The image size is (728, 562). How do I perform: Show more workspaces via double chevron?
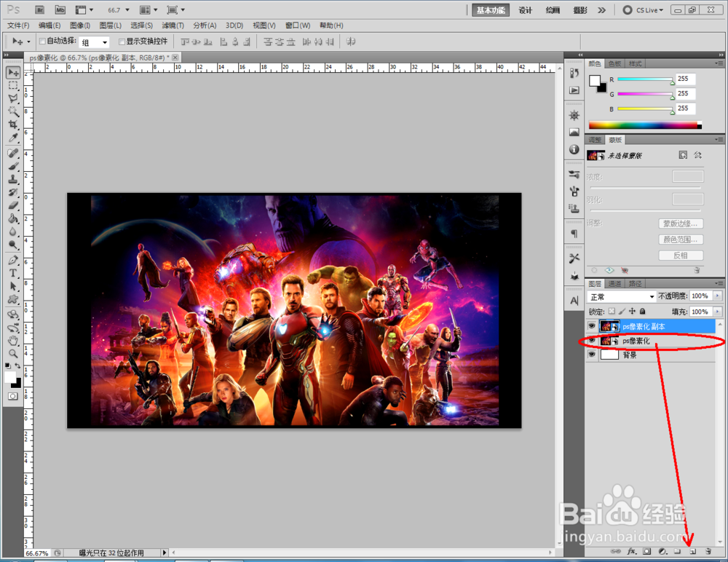coord(602,9)
